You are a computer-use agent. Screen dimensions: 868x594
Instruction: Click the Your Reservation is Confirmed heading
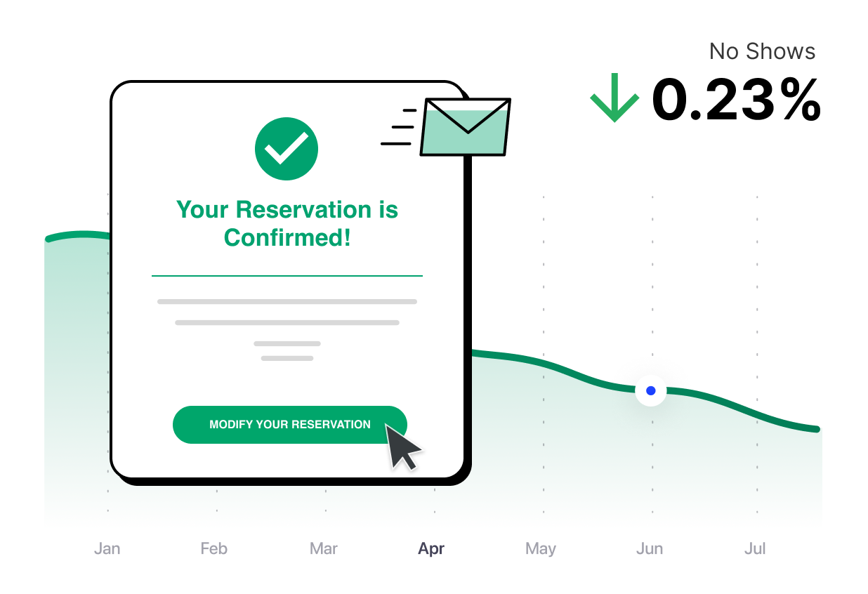point(287,223)
